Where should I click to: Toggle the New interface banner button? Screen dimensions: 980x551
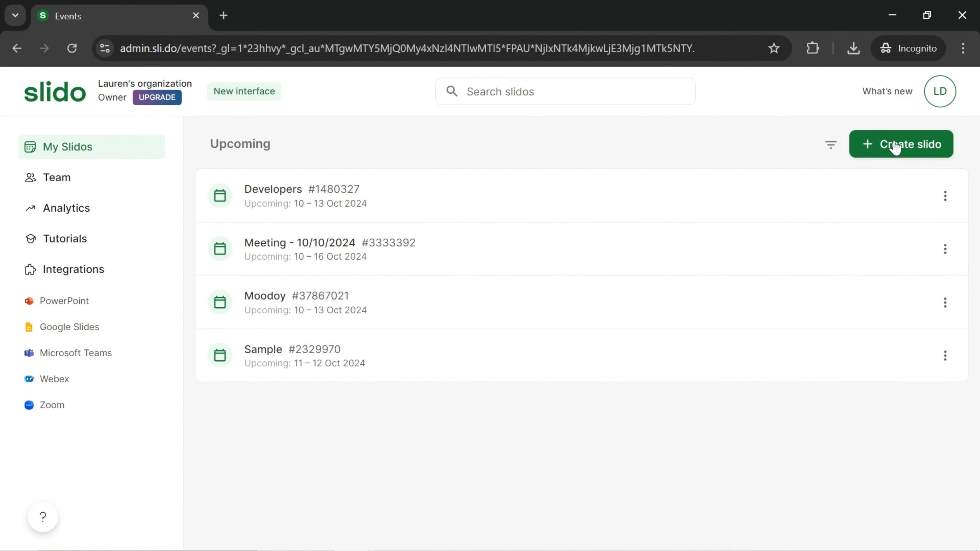coord(244,91)
